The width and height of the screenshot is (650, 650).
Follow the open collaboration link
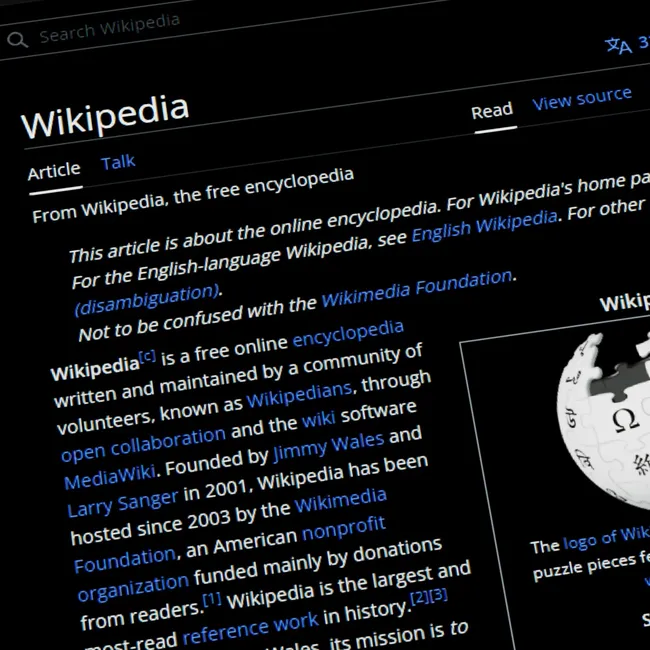coord(143,444)
